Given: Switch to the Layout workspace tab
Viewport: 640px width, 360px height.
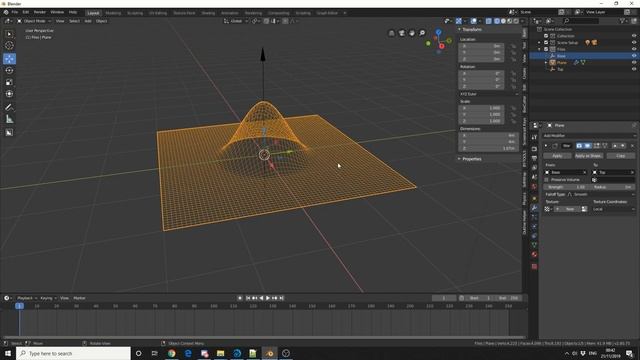Looking at the screenshot, I should click(x=93, y=13).
